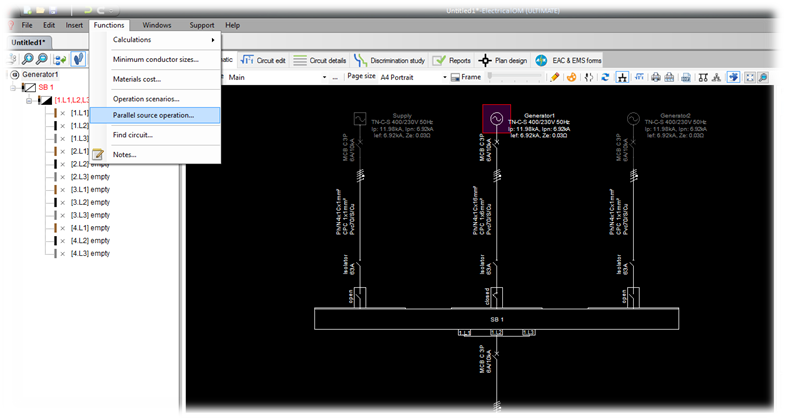Toggle the highlighted network diagram toolbar button
Image resolution: width=786 pixels, height=420 pixels.
point(622,77)
